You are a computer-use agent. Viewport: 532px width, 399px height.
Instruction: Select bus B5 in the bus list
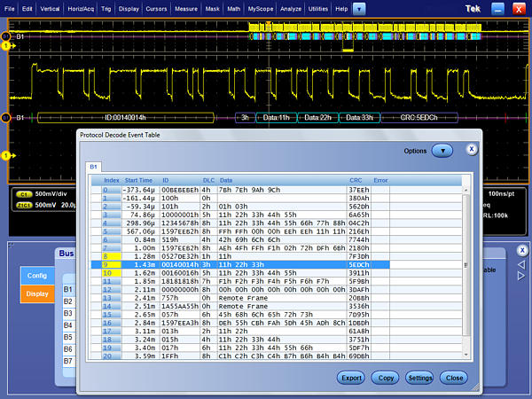pyautogui.click(x=67, y=338)
